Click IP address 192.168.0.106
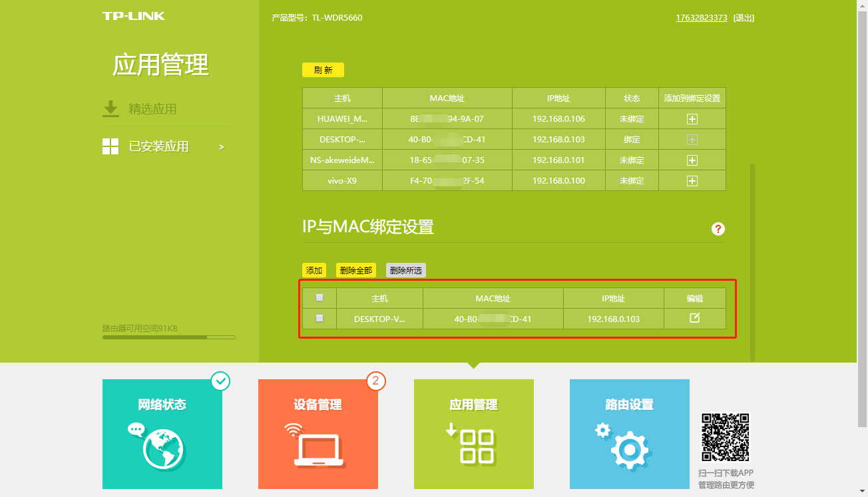This screenshot has width=868, height=497. tap(558, 119)
